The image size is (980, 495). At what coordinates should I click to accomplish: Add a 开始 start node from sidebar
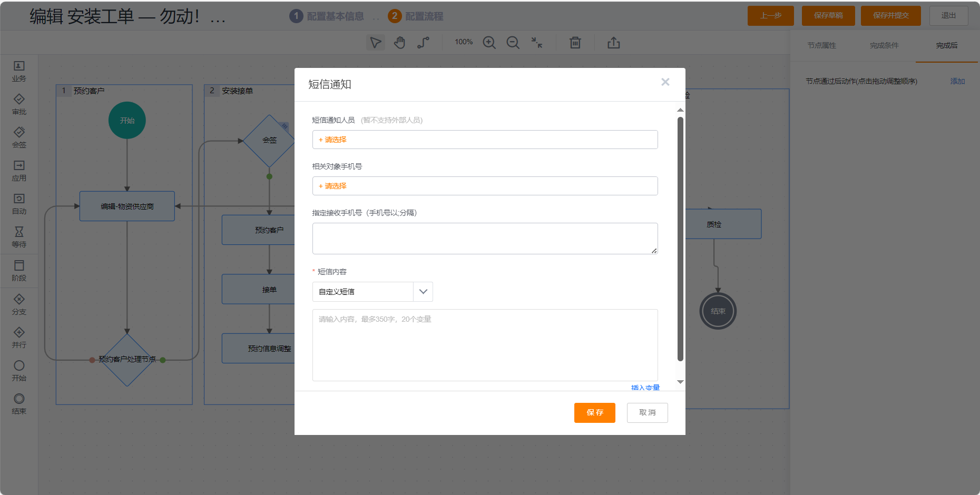coord(19,371)
